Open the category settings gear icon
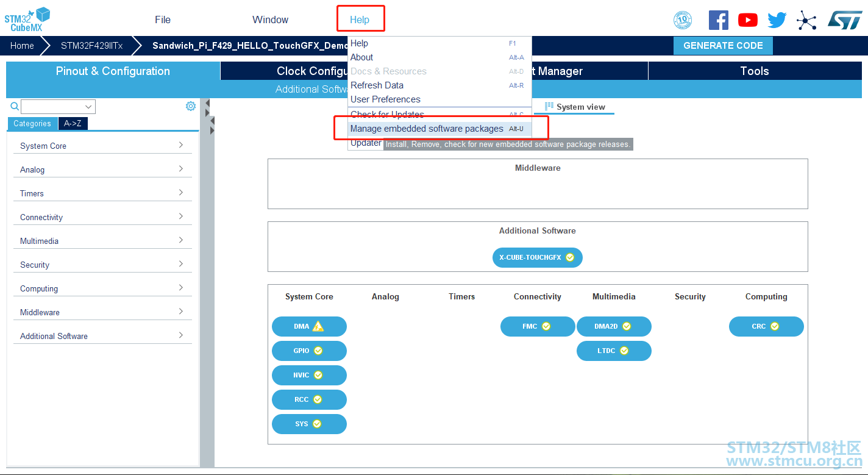868x475 pixels. tap(191, 106)
